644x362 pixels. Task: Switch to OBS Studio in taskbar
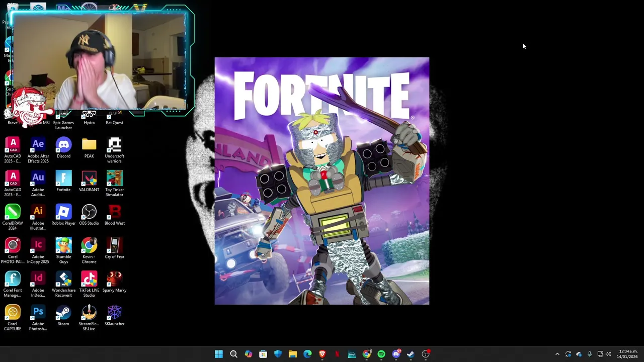[426, 354]
